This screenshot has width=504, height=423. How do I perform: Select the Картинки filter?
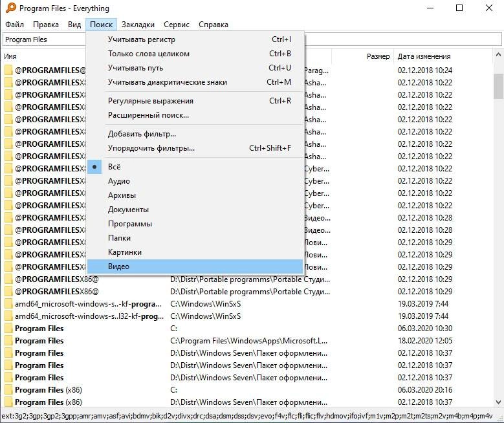point(195,252)
